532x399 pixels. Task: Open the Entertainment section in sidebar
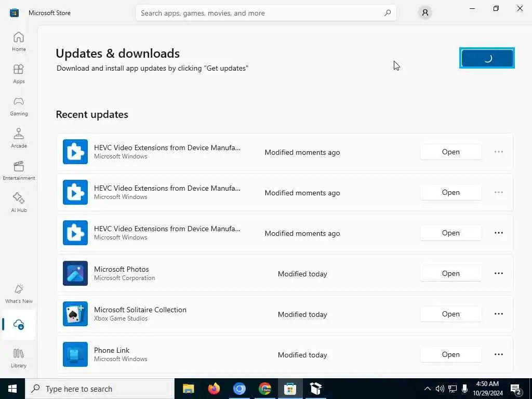point(19,170)
